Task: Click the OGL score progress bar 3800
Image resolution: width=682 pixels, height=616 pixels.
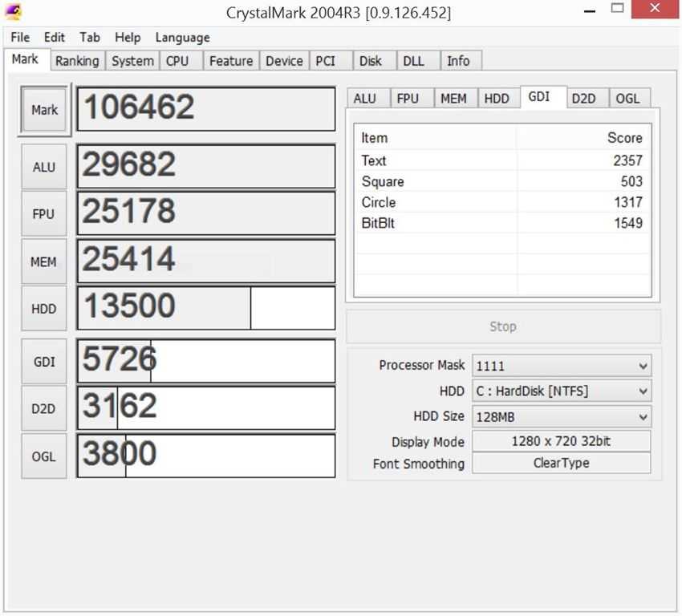Action: [206, 456]
